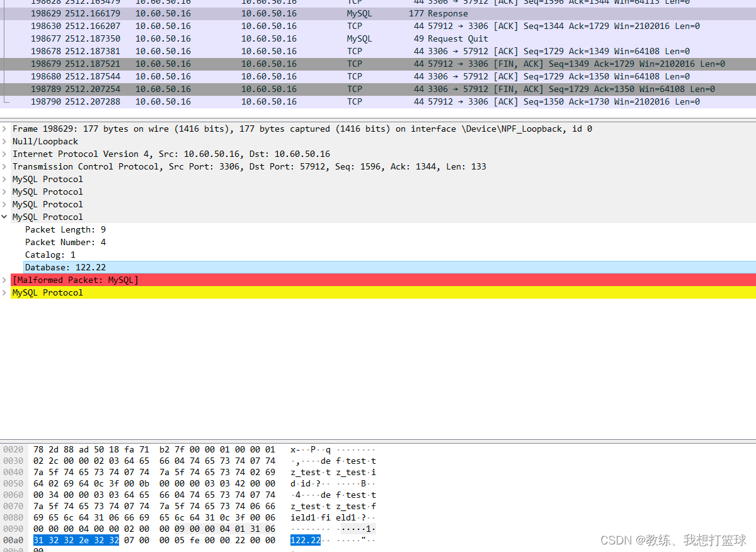Select the Catalog: 1 field
Image resolution: width=756 pixels, height=552 pixels.
(50, 255)
